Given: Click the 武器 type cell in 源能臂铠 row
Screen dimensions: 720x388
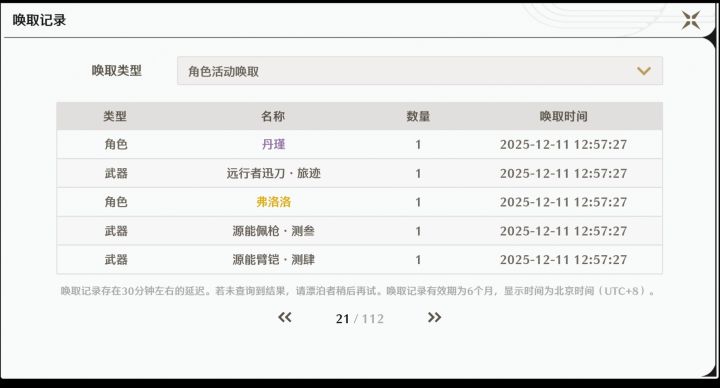Looking at the screenshot, I should pyautogui.click(x=116, y=260).
